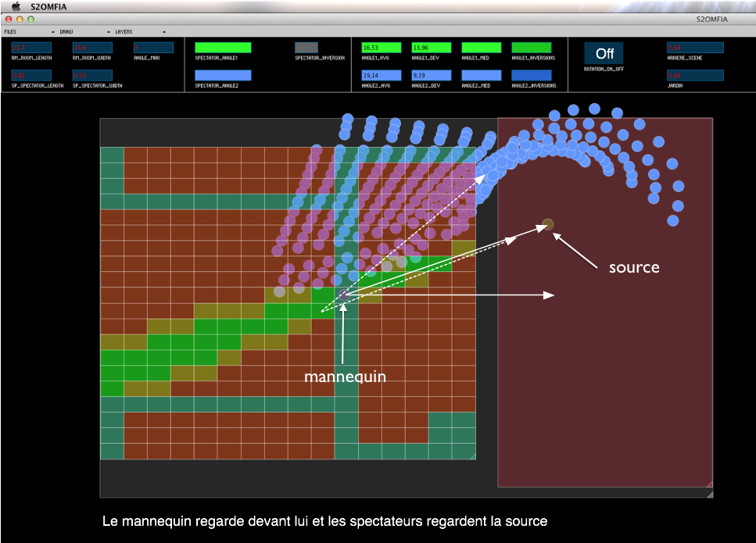Click the ANGLE_MAX input field
The height and width of the screenshot is (543, 756).
[153, 48]
